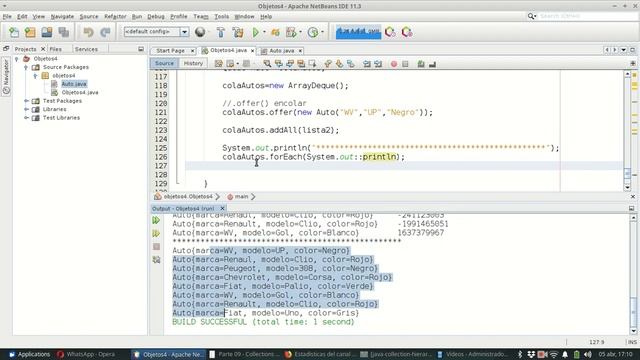Viewport: 640px width, 360px height.
Task: Click the Open Project icon
Action: click(x=47, y=32)
